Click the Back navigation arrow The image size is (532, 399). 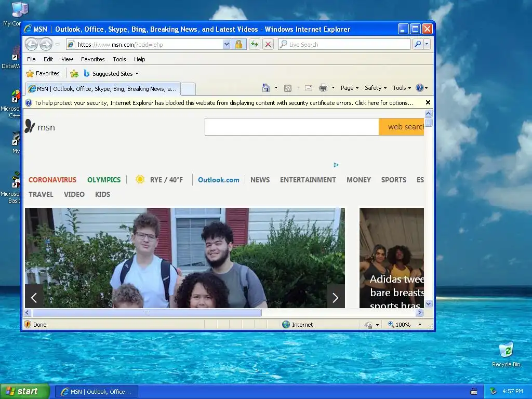pos(31,44)
